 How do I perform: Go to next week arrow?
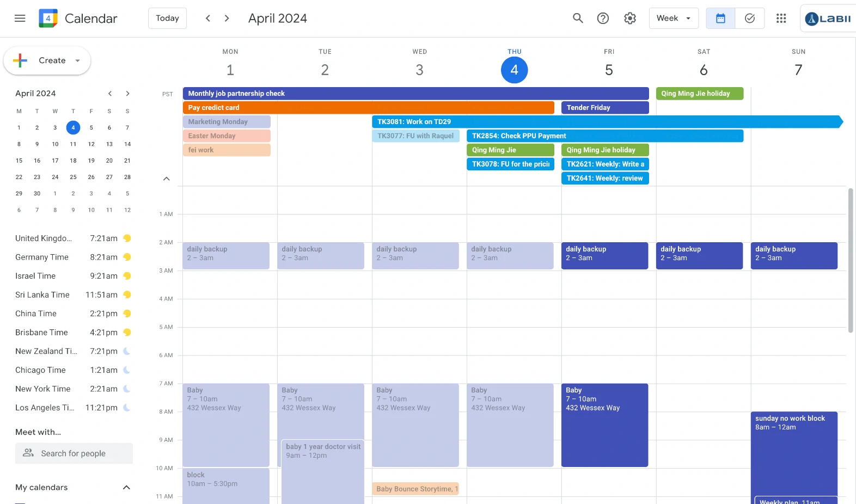point(227,19)
